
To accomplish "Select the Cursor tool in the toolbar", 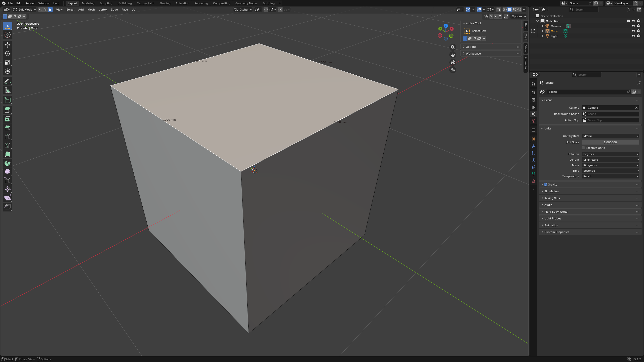I will tap(7, 35).
